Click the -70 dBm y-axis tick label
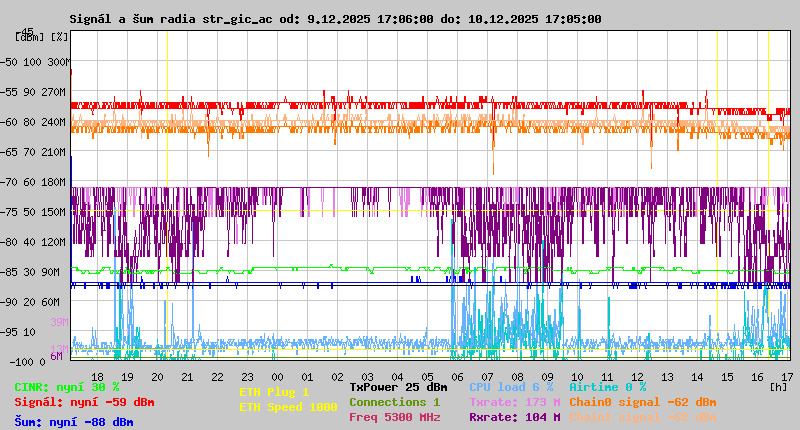 pos(11,182)
